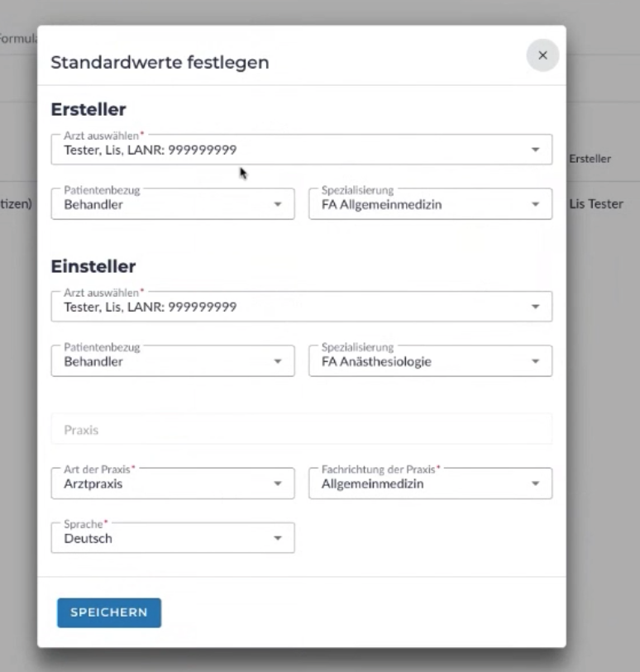This screenshot has width=640, height=672.
Task: Click the caret icon beside Arztpraxis
Action: pyautogui.click(x=277, y=484)
